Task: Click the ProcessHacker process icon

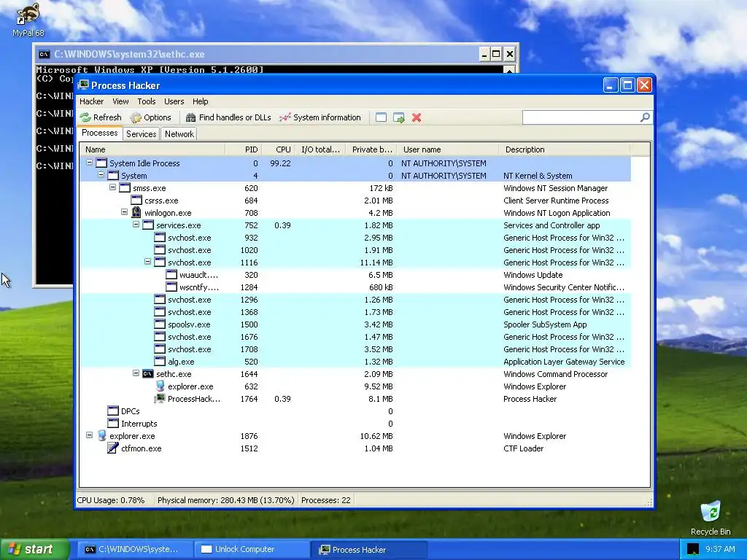Action: tap(160, 398)
